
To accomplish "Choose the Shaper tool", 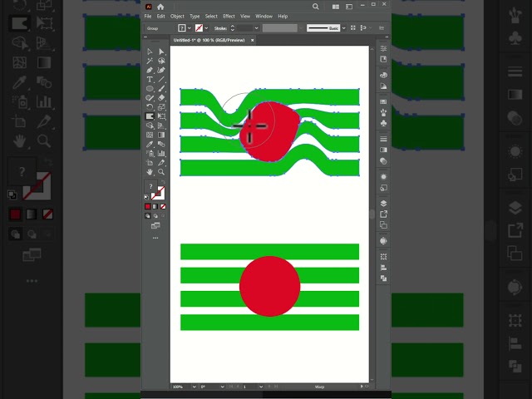I will coord(150,98).
